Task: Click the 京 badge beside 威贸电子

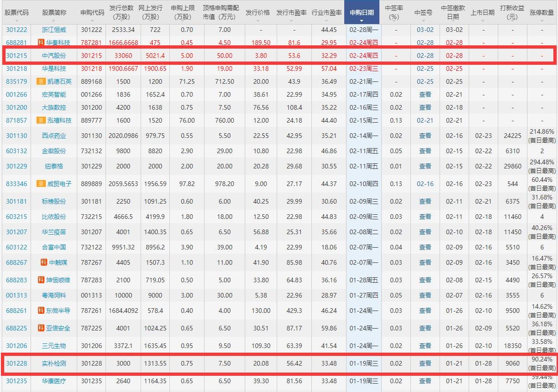Action: (x=41, y=184)
